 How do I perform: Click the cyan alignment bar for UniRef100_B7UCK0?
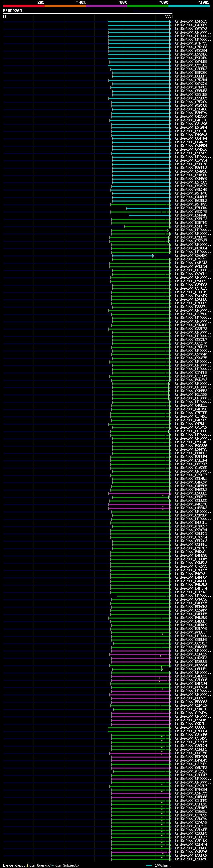click(149, 208)
